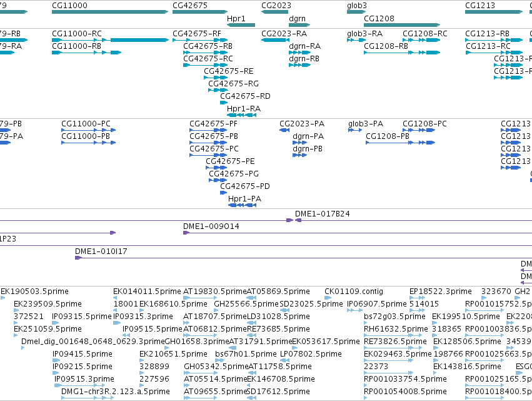
Task: Select the CG1208 gene bar
Action: 402,25
